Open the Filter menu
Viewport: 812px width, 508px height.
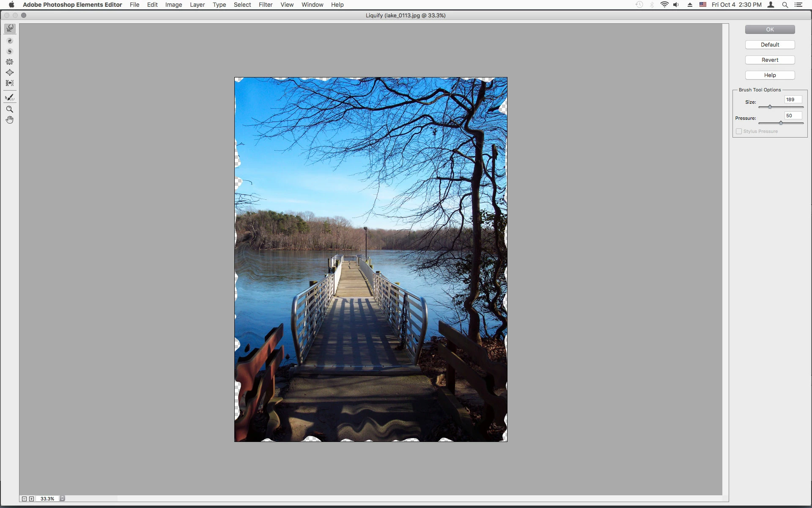(265, 5)
